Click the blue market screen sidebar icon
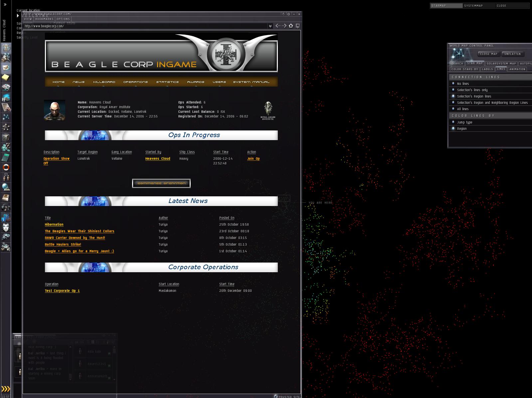 pos(6,98)
